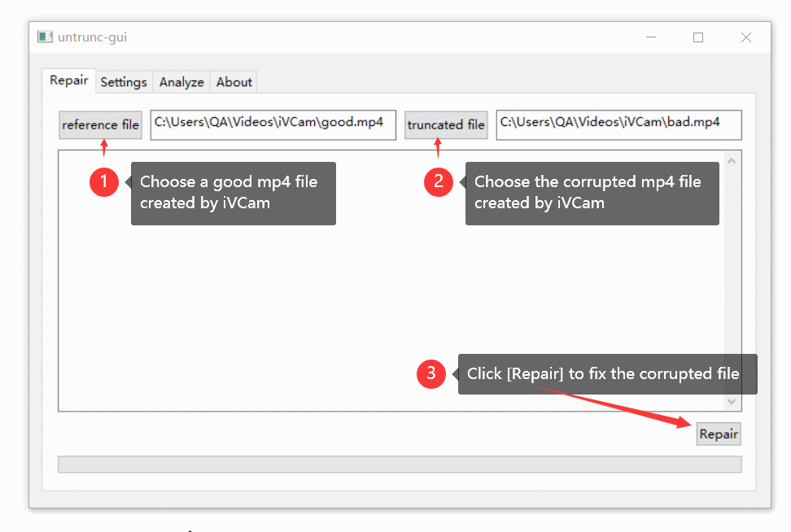
Task: Open the About tab
Action: coord(234,82)
